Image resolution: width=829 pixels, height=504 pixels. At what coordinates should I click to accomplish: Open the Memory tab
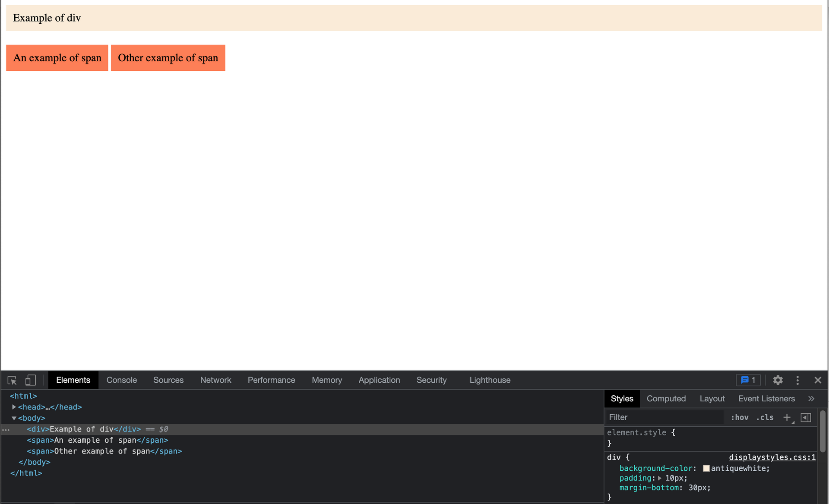(327, 380)
